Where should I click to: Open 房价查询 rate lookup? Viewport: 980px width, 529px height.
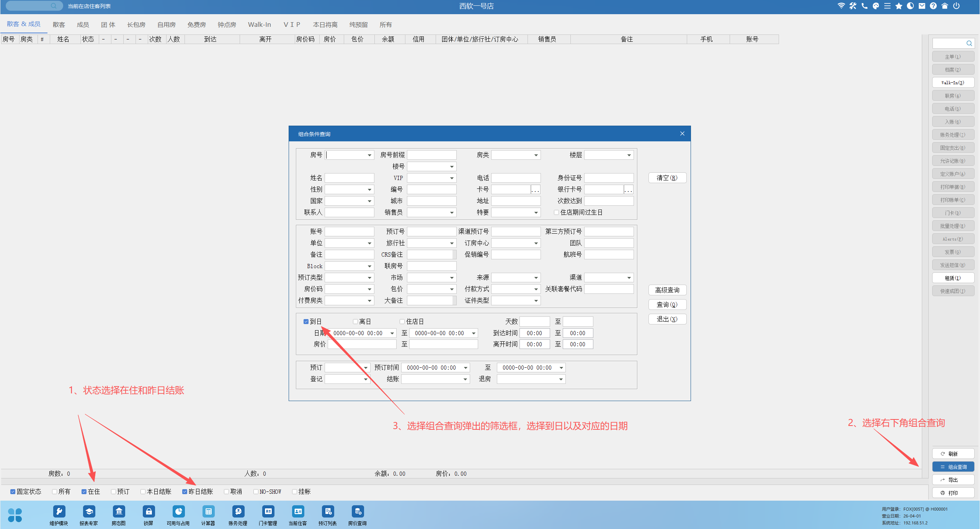(358, 515)
